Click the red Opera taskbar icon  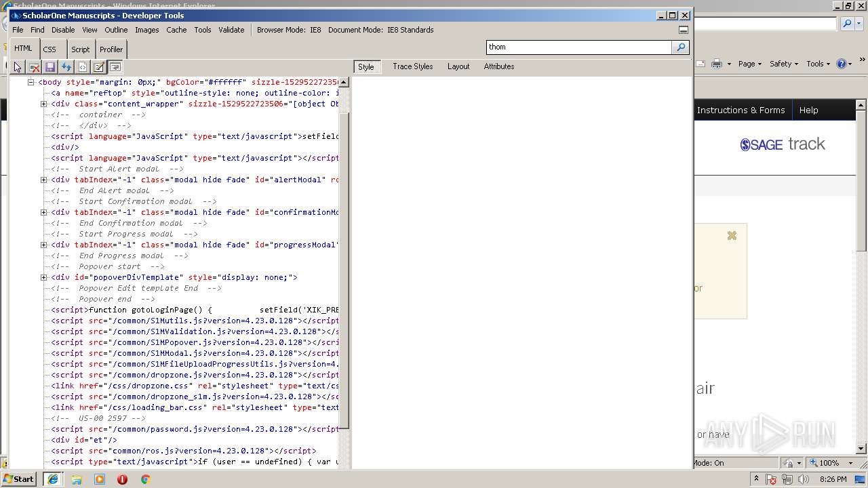(122, 479)
